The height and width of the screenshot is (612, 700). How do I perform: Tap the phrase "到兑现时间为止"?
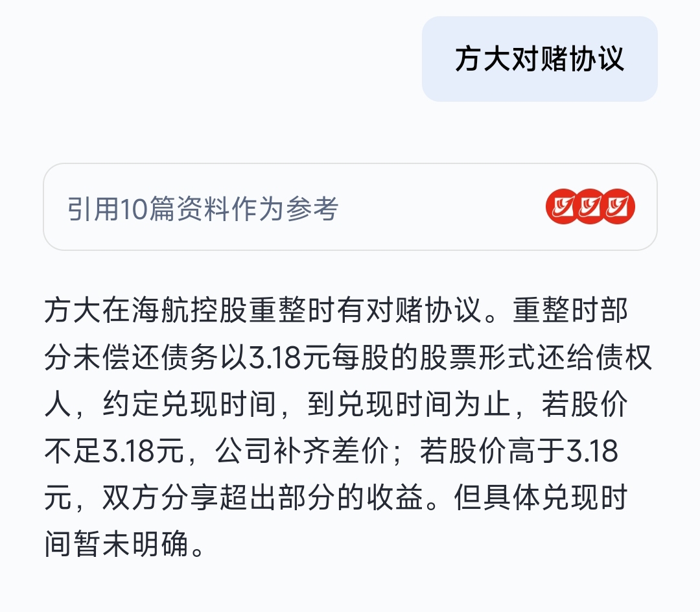pos(408,404)
